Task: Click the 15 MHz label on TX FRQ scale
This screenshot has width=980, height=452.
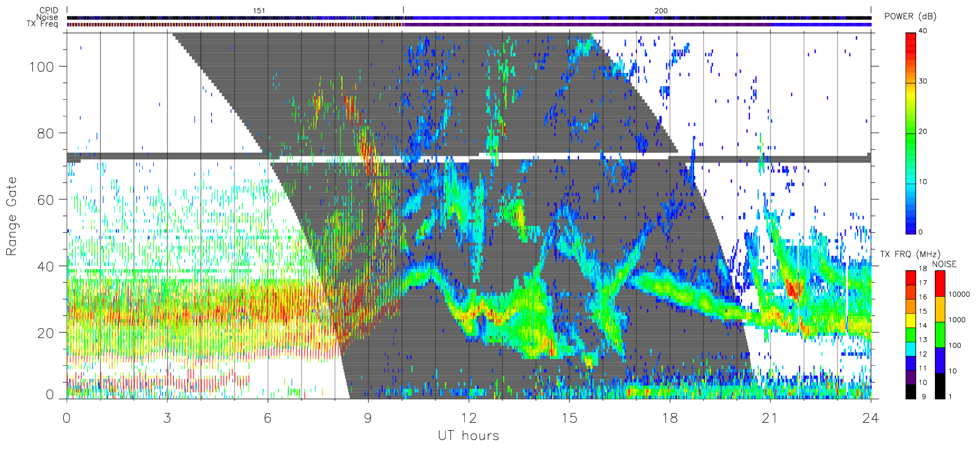Action: coord(923,311)
